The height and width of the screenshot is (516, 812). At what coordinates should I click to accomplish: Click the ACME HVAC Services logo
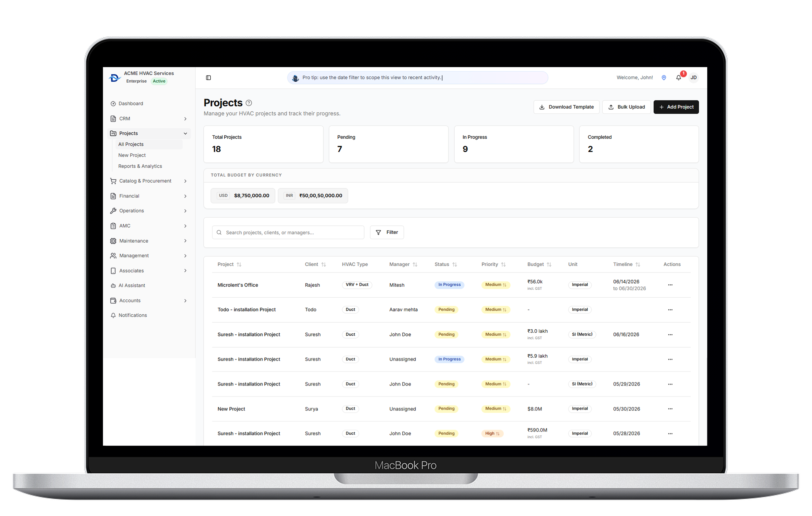click(115, 78)
